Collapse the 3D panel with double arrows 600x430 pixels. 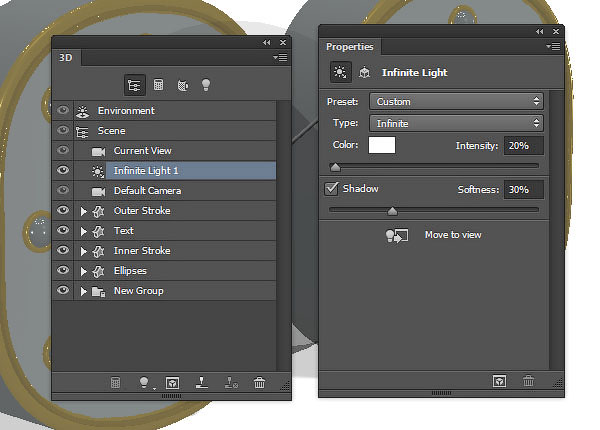267,42
